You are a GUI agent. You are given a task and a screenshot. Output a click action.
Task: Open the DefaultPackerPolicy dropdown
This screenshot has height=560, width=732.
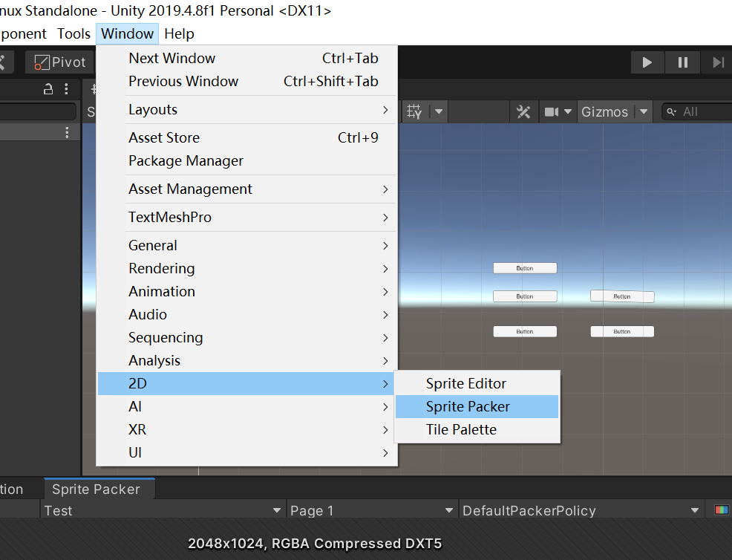point(581,510)
